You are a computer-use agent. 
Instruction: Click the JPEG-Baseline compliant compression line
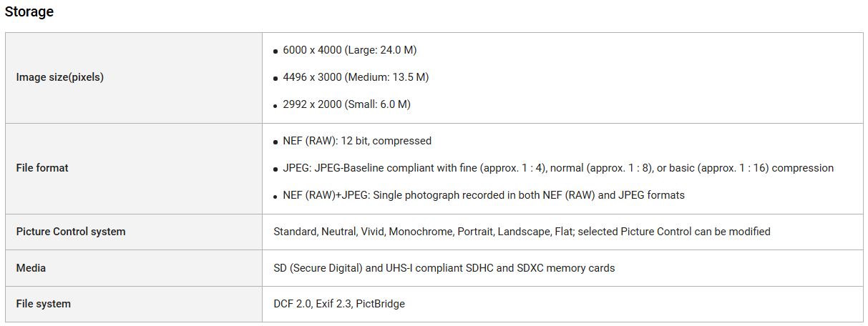pyautogui.click(x=558, y=168)
